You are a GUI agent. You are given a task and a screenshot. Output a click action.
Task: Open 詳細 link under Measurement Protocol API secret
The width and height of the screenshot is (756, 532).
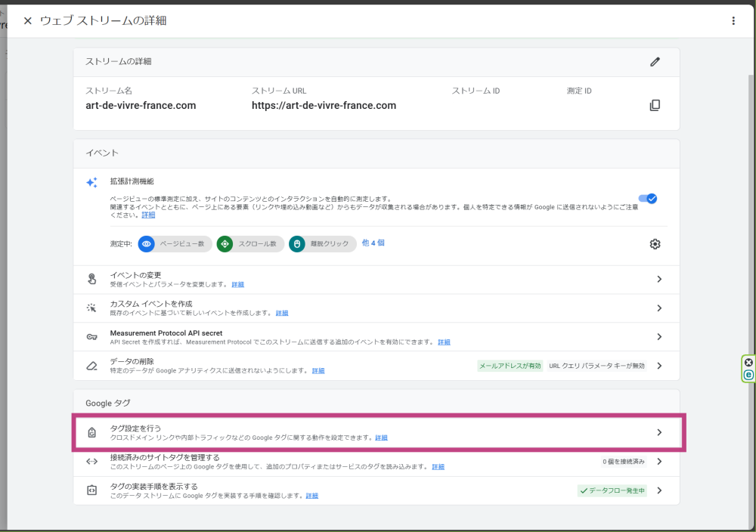444,342
